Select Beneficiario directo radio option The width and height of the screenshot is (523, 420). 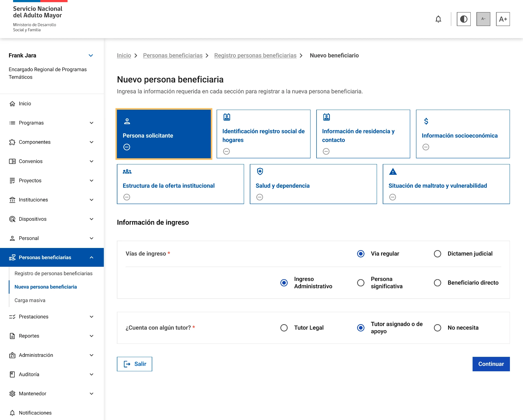click(437, 283)
